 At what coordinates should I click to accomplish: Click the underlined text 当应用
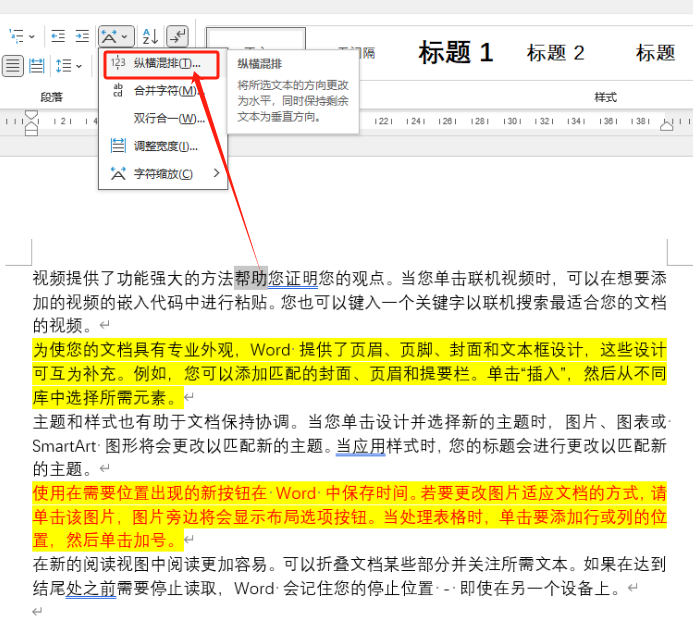(361, 446)
